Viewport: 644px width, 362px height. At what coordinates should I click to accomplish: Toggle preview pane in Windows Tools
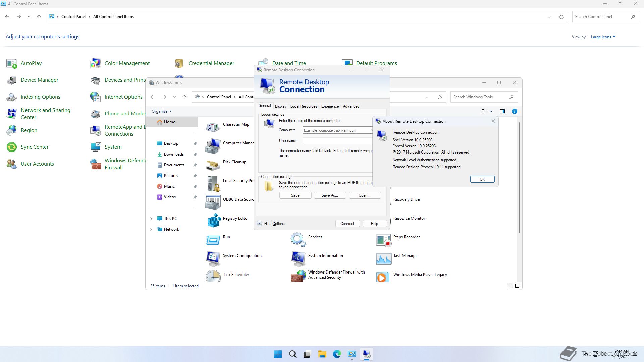tap(502, 111)
